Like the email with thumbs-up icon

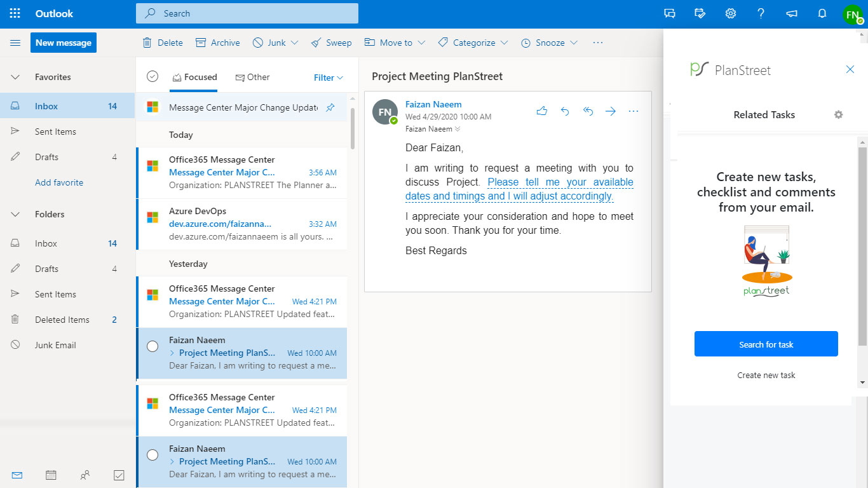point(542,111)
